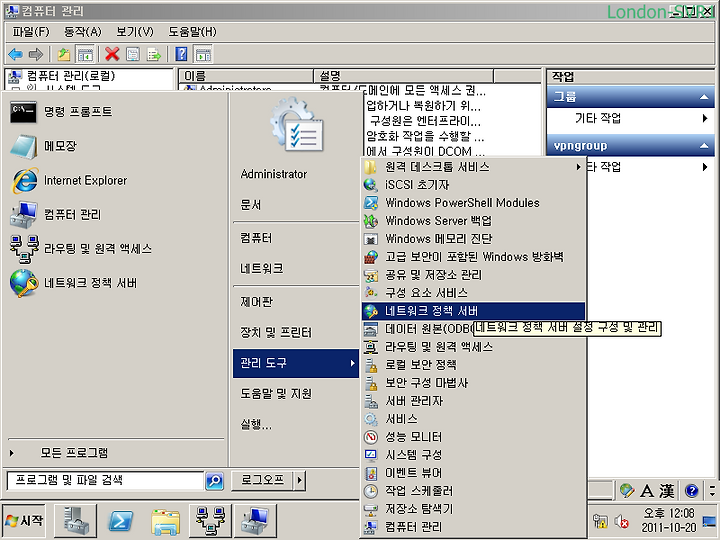
Task: Click the Forward arrow toolbar icon
Action: pyautogui.click(x=36, y=55)
